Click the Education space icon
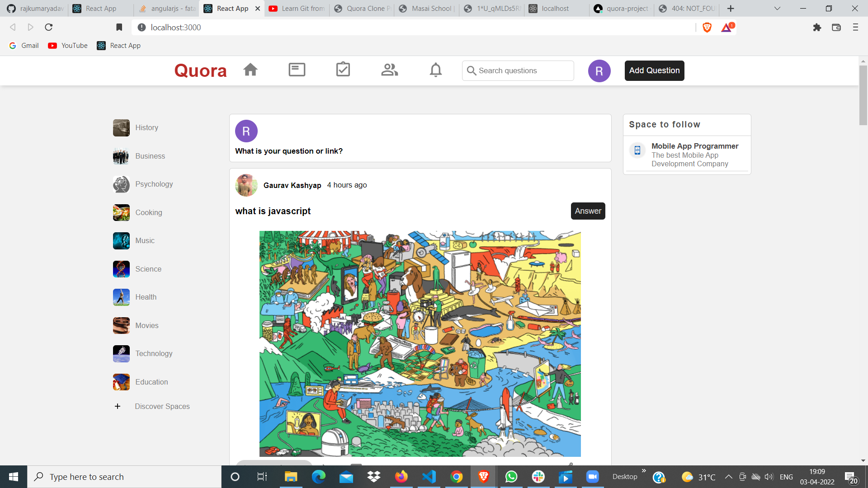 click(121, 382)
